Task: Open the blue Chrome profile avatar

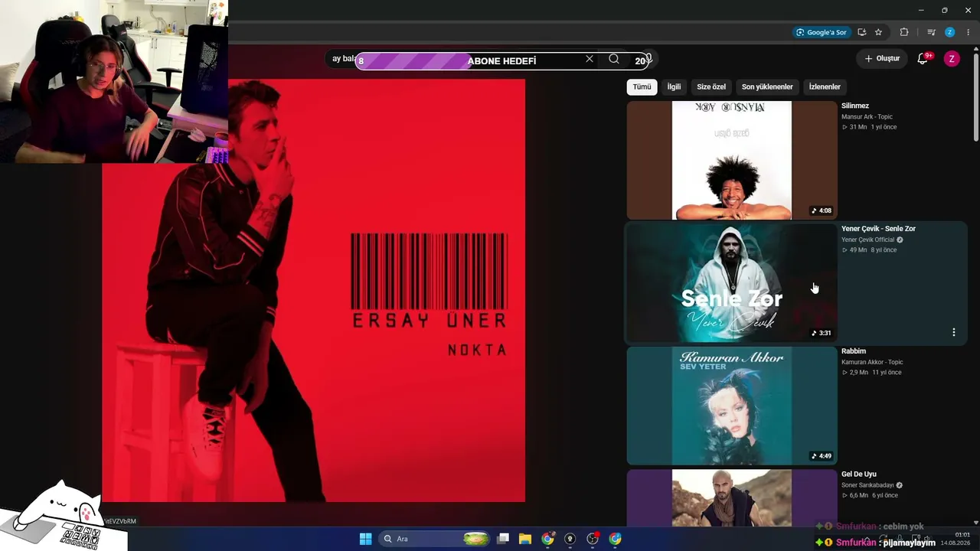Action: click(950, 32)
